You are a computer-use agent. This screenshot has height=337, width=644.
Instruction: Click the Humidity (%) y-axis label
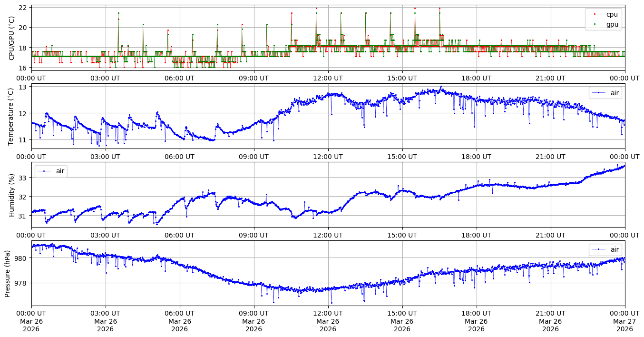click(12, 195)
